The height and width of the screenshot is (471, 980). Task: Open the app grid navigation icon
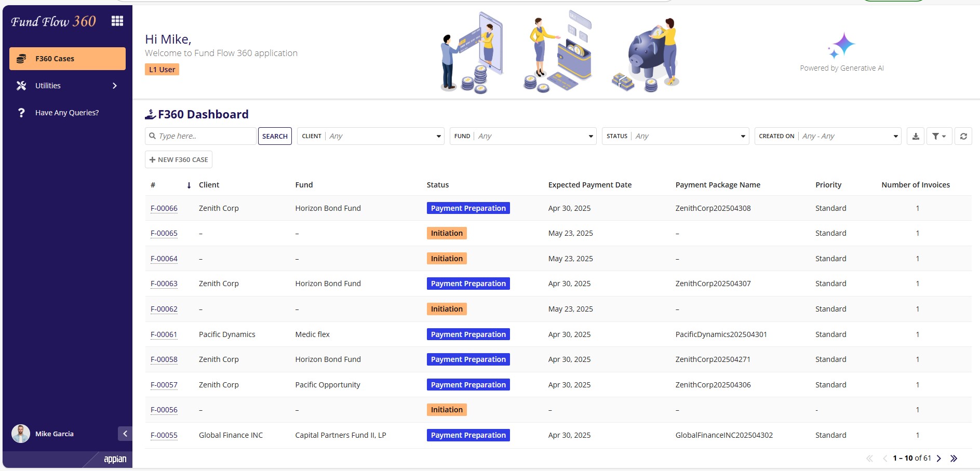pyautogui.click(x=117, y=21)
